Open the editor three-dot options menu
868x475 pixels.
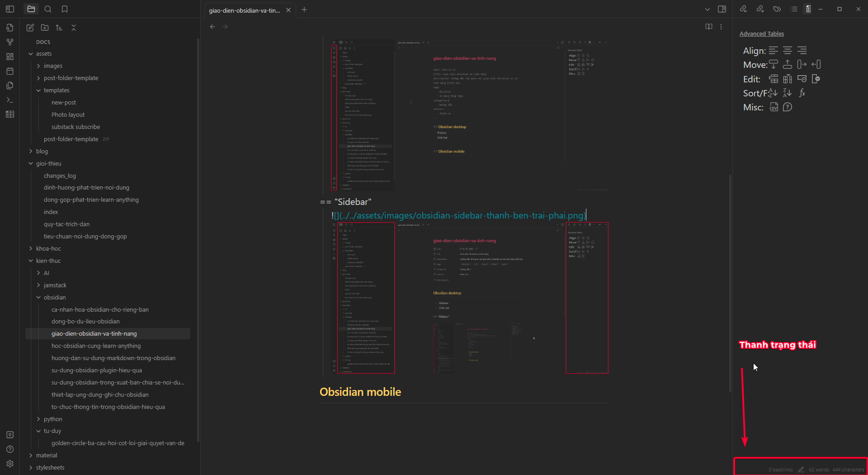721,27
